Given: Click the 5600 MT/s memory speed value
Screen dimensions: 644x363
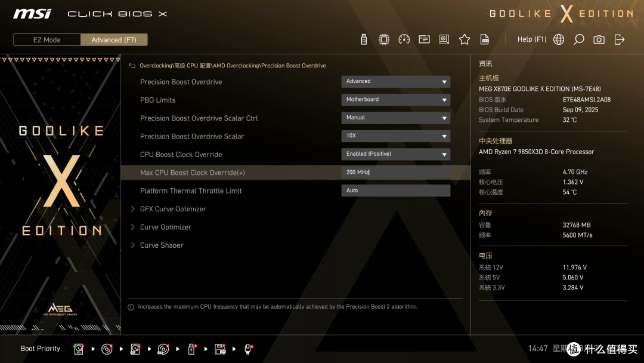Looking at the screenshot, I should (577, 235).
